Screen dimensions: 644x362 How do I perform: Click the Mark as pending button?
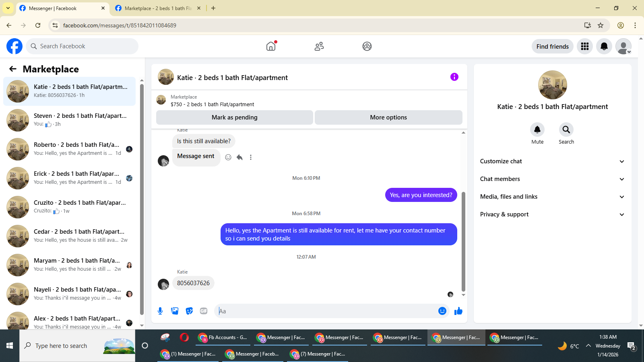click(235, 117)
